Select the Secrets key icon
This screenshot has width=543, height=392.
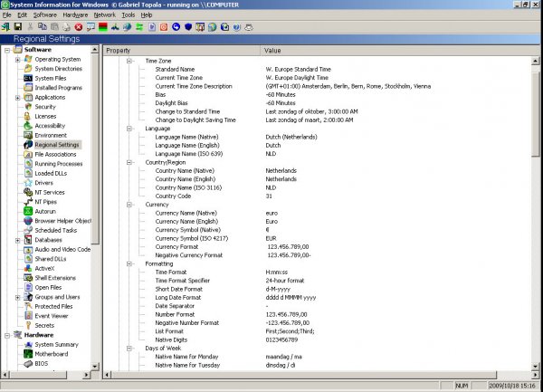tap(27, 325)
